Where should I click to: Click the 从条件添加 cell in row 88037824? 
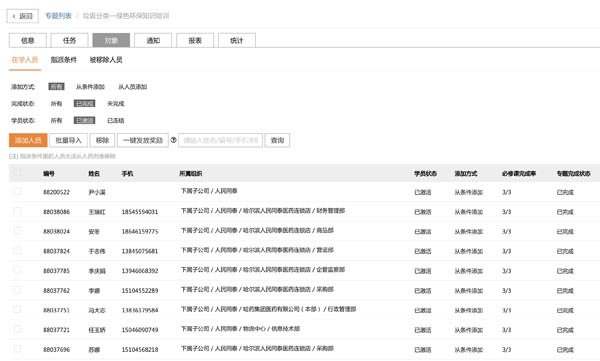coord(468,251)
